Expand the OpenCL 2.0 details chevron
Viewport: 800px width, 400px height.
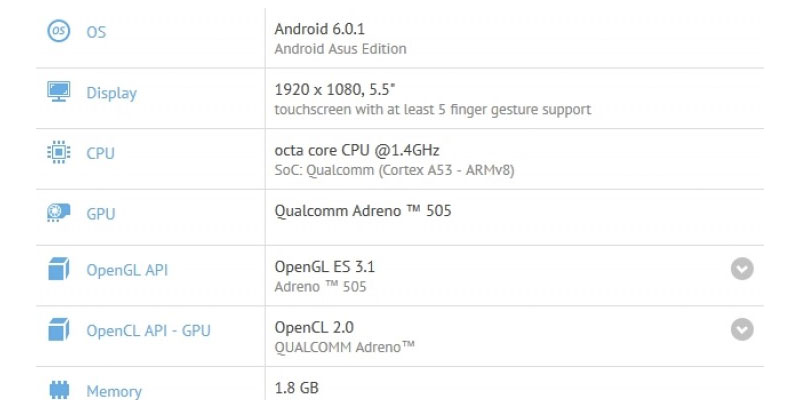click(x=742, y=330)
